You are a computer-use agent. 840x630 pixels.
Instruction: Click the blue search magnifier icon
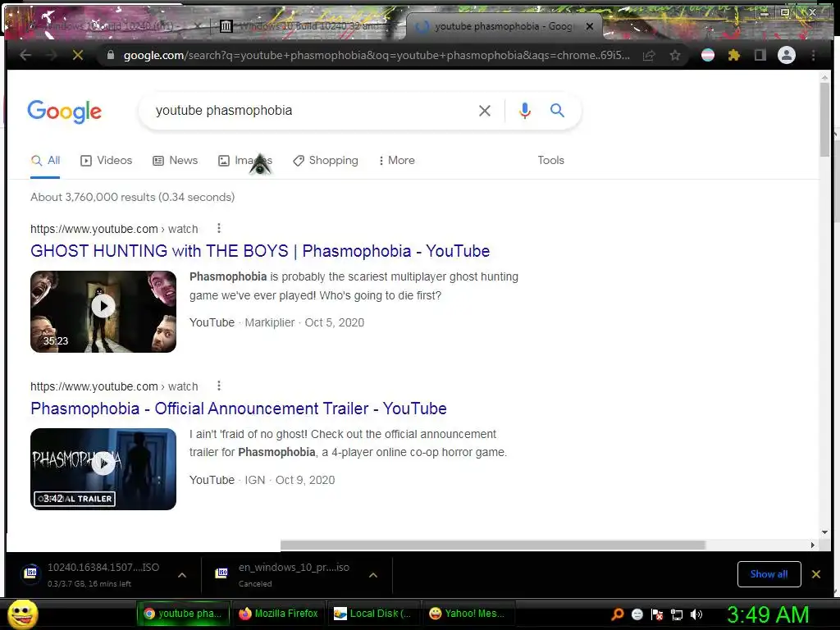pos(557,111)
